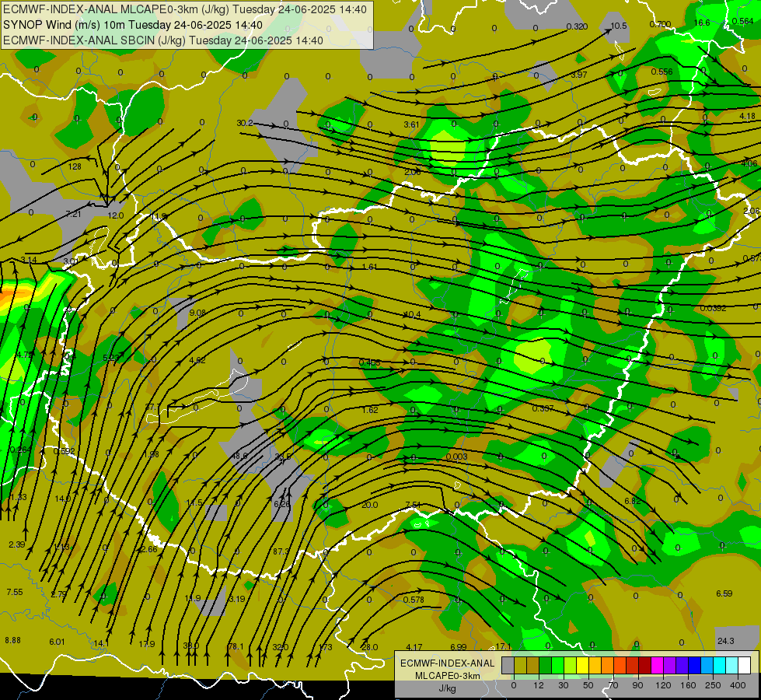Click the legend tick label 160
This screenshot has width=761, height=700.
point(688,685)
